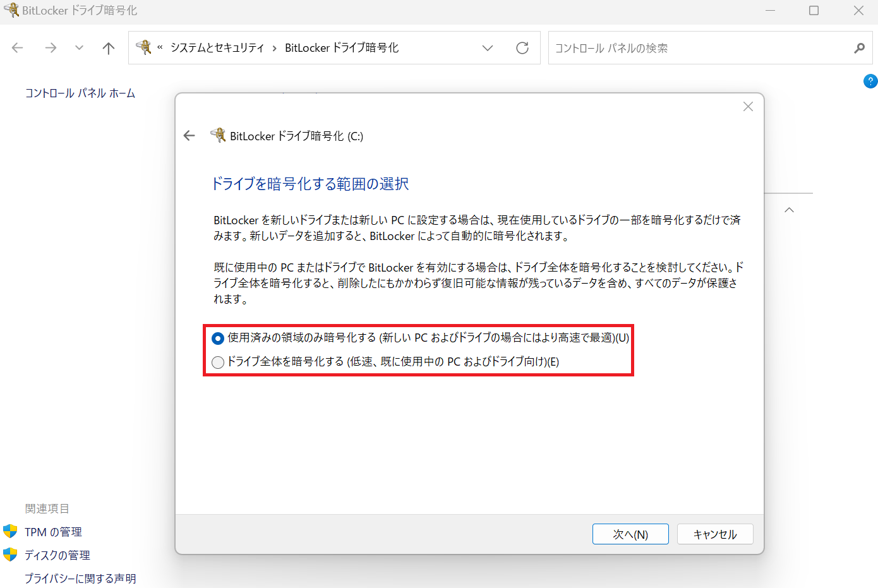Viewport: 878px width, 588px height.
Task: Open recent locations chevron next to forward arrow
Action: point(79,48)
